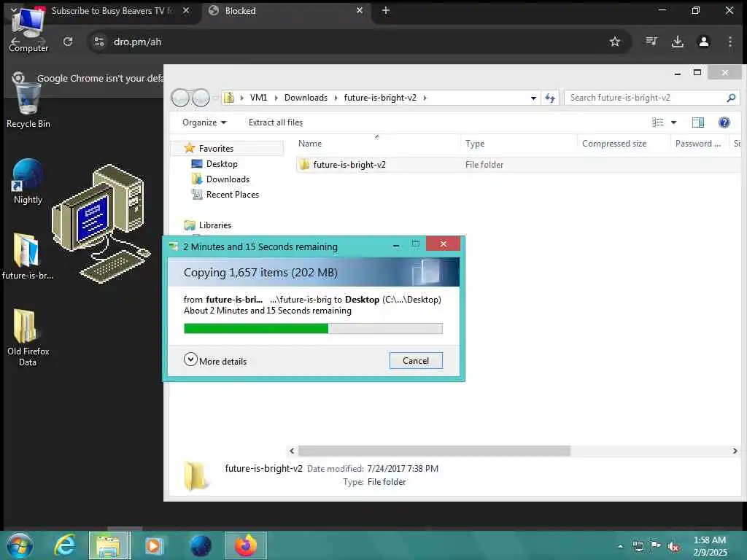The width and height of the screenshot is (747, 560).
Task: Open Explorer address history dropdown
Action: coord(533,98)
